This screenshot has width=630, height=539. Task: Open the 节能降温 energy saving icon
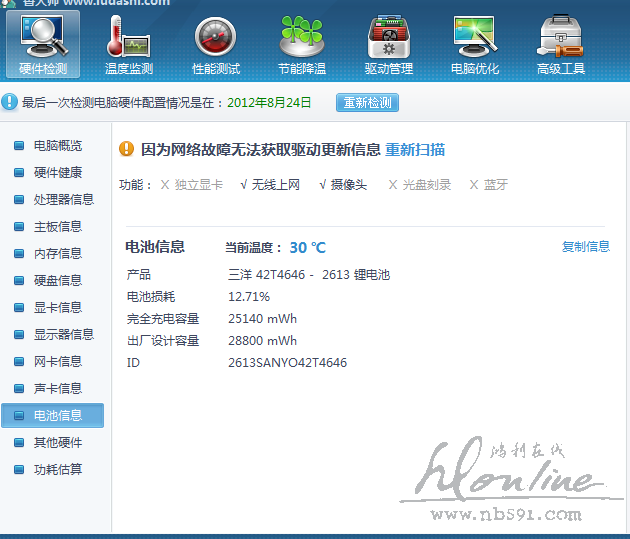point(302,38)
